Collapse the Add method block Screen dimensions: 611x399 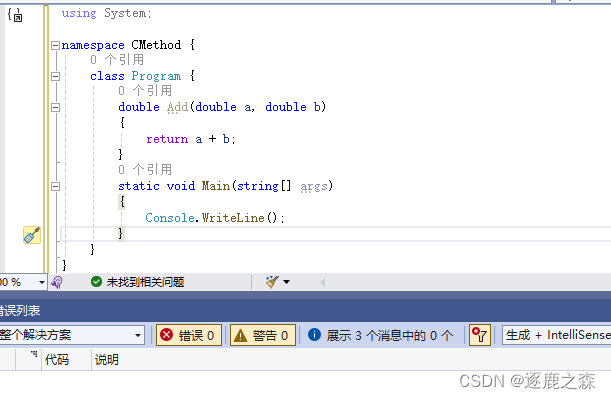(55, 108)
